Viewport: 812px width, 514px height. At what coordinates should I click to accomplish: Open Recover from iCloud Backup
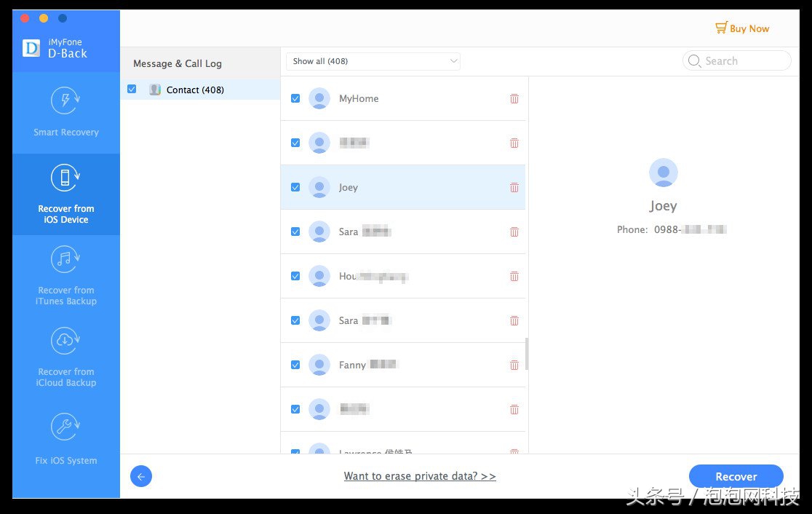click(65, 357)
